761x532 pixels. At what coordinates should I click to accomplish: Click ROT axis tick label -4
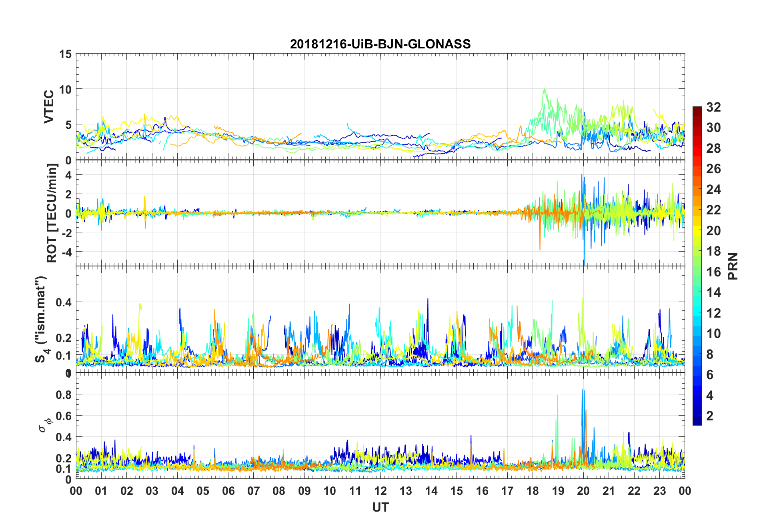[66, 252]
